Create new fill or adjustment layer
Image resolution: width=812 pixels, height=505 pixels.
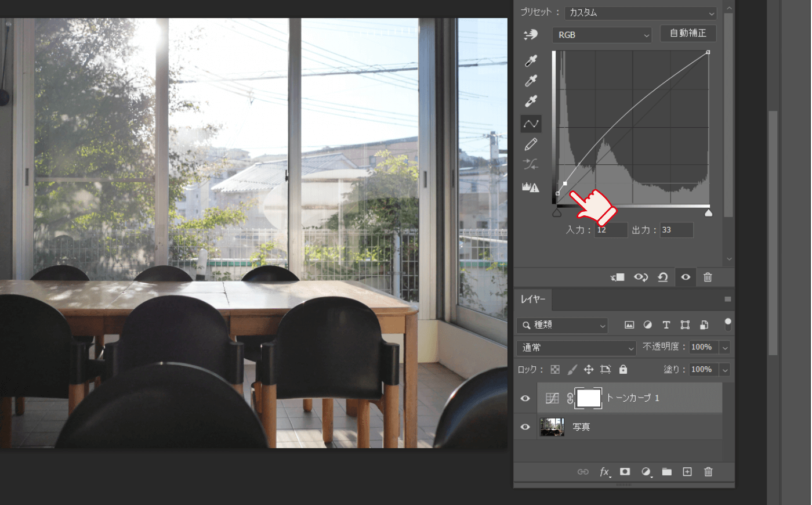coord(646,472)
